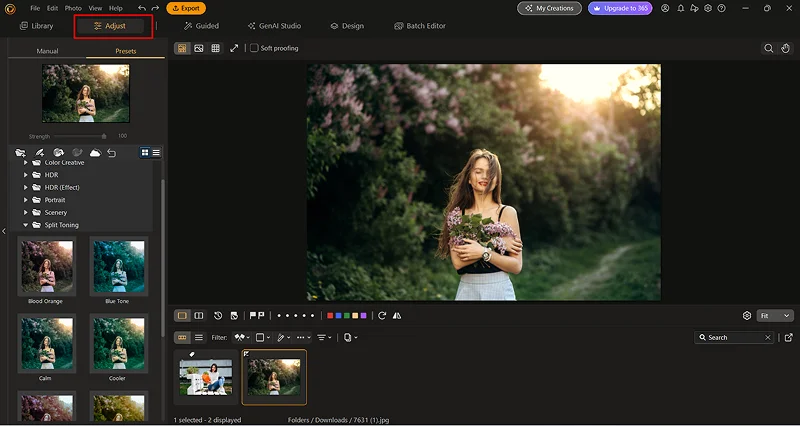
Task: Switch the browser to filmstrip thumbnail view
Action: tap(182, 337)
